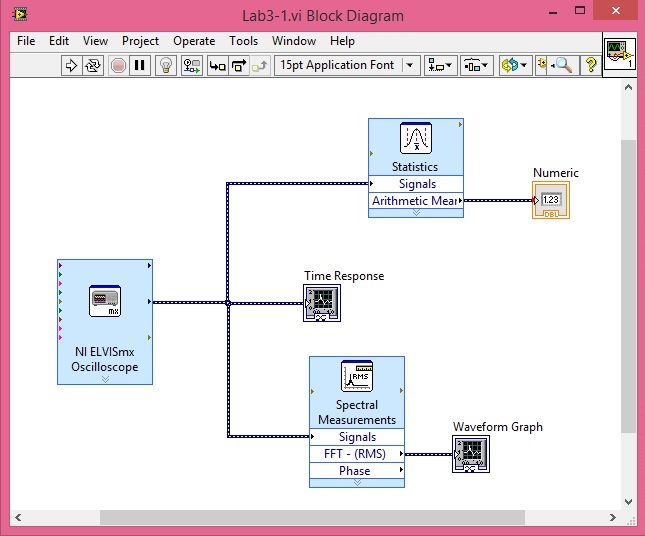Open the Distribute Objects dropdown
645x536 pixels.
[x=476, y=65]
